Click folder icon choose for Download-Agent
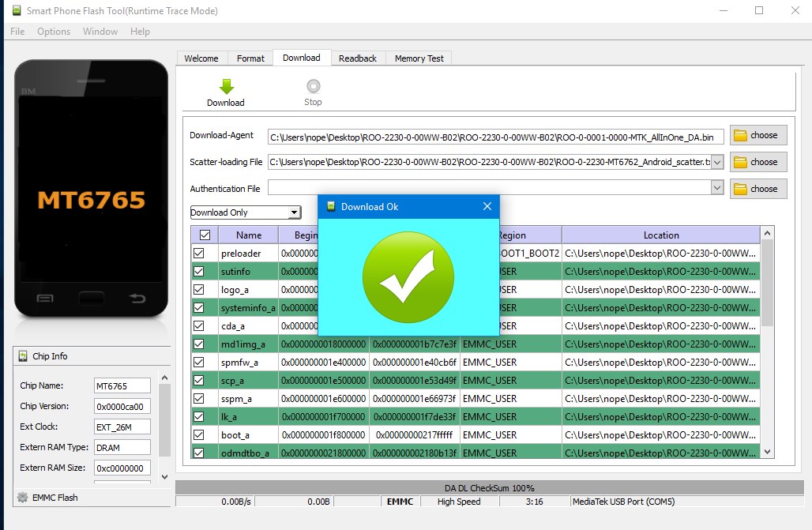This screenshot has height=530, width=812. (x=741, y=135)
